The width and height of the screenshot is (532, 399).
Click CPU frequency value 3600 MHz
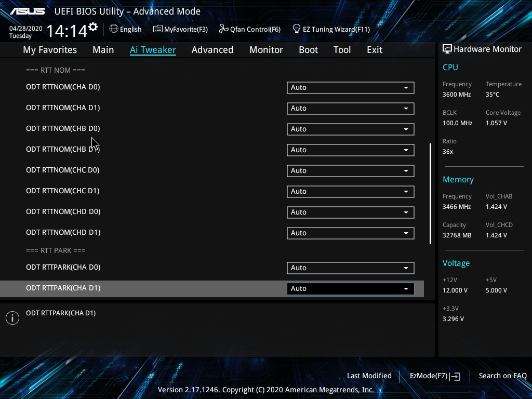point(457,95)
